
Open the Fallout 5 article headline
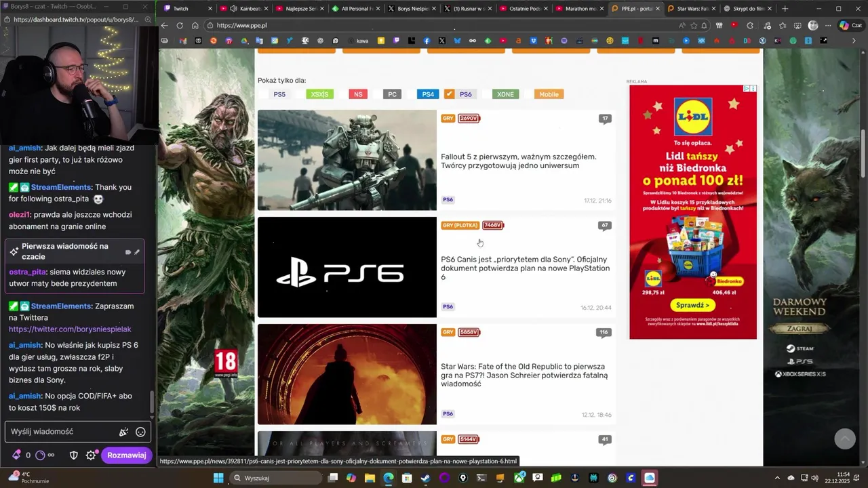pyautogui.click(x=519, y=161)
